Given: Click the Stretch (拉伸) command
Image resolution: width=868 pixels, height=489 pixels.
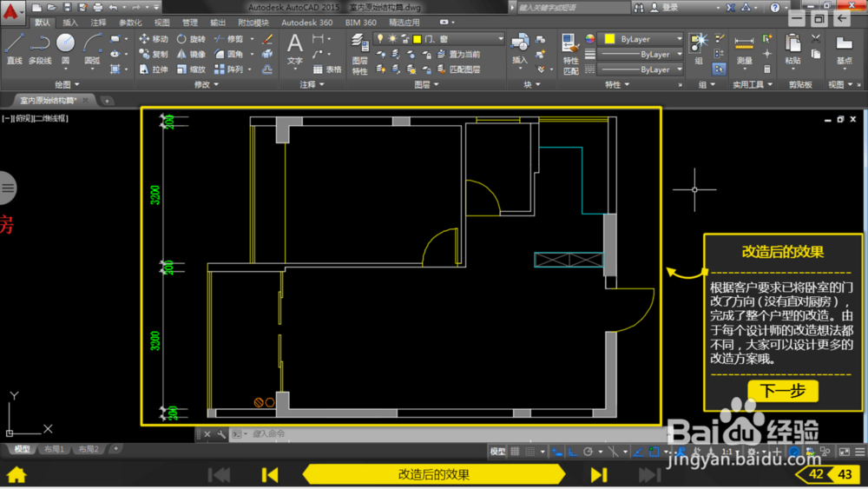Looking at the screenshot, I should point(154,69).
